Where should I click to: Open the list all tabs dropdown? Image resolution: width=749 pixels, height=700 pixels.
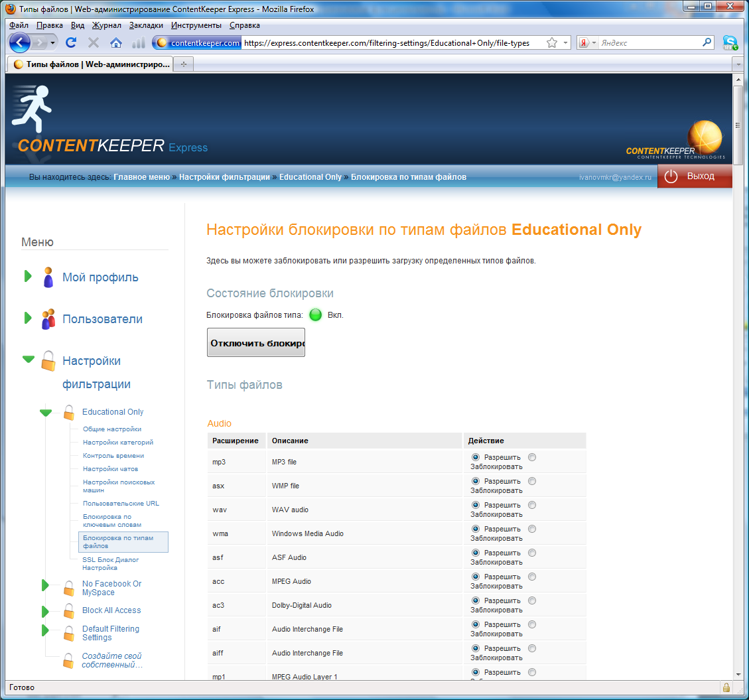[x=738, y=64]
